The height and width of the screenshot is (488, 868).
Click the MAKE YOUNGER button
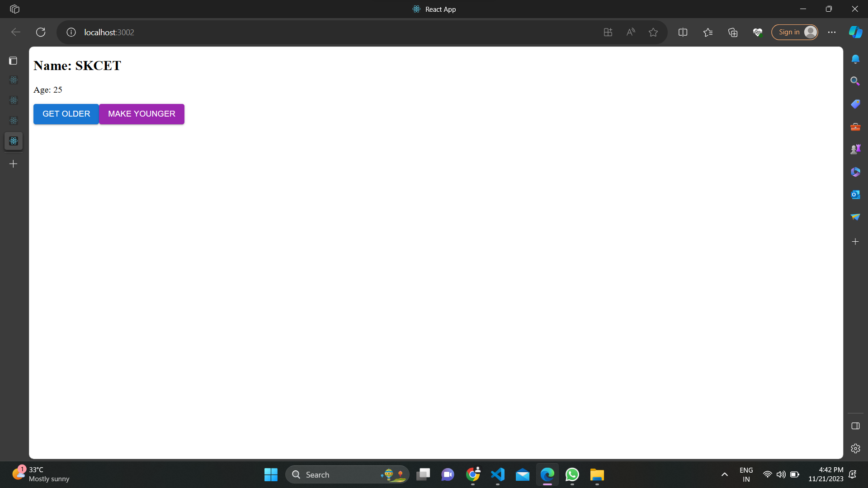tap(142, 114)
